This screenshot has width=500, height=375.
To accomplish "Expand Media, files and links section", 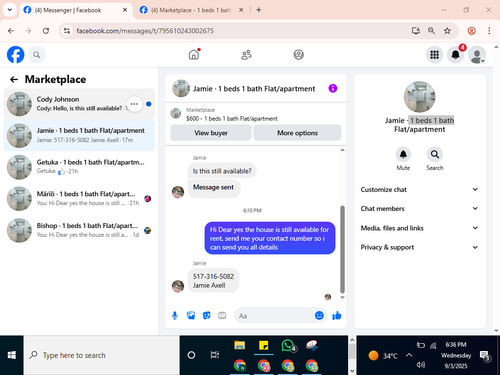I will tap(419, 228).
